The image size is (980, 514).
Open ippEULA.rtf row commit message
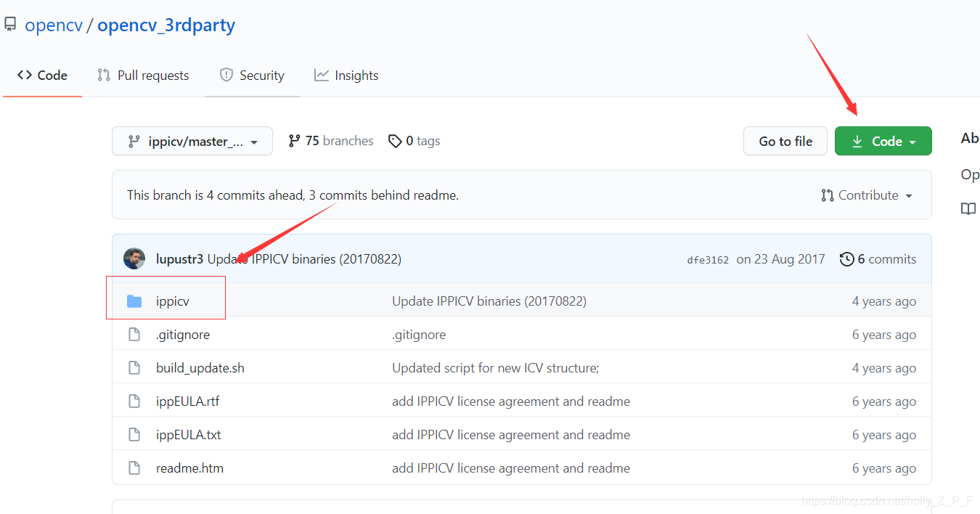point(511,401)
